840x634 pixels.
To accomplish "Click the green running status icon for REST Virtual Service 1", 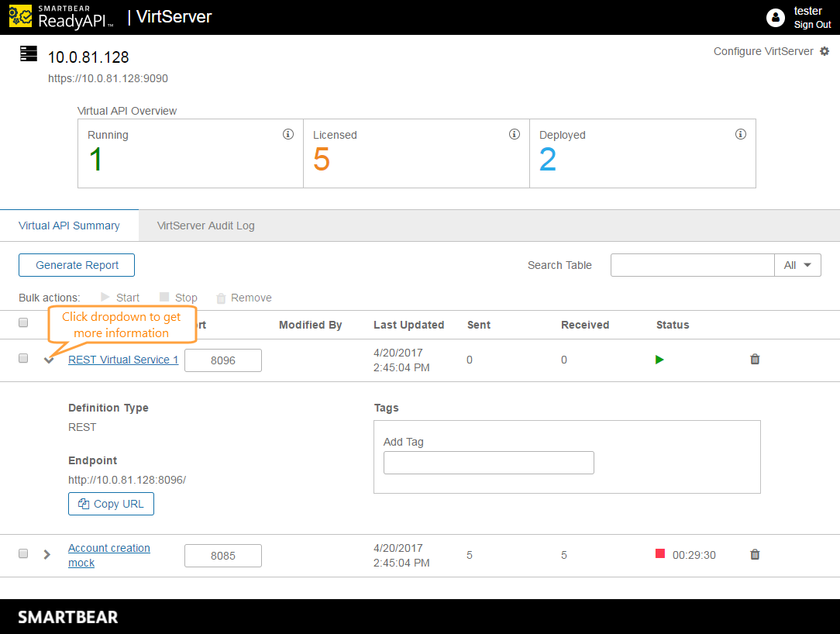I will click(659, 360).
